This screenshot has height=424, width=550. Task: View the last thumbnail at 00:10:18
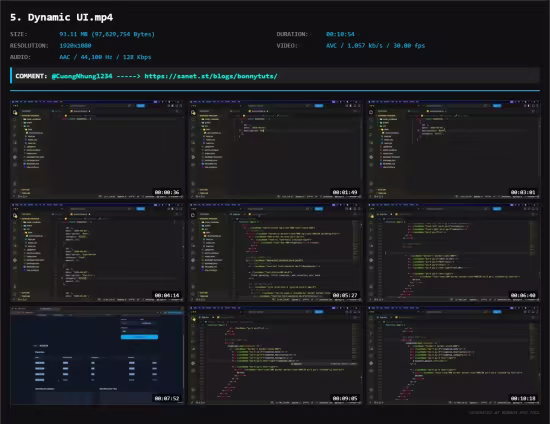coord(454,356)
